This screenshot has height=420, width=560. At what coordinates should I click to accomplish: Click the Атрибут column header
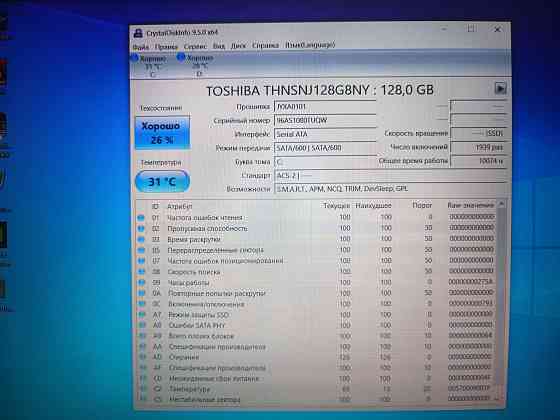tap(180, 206)
